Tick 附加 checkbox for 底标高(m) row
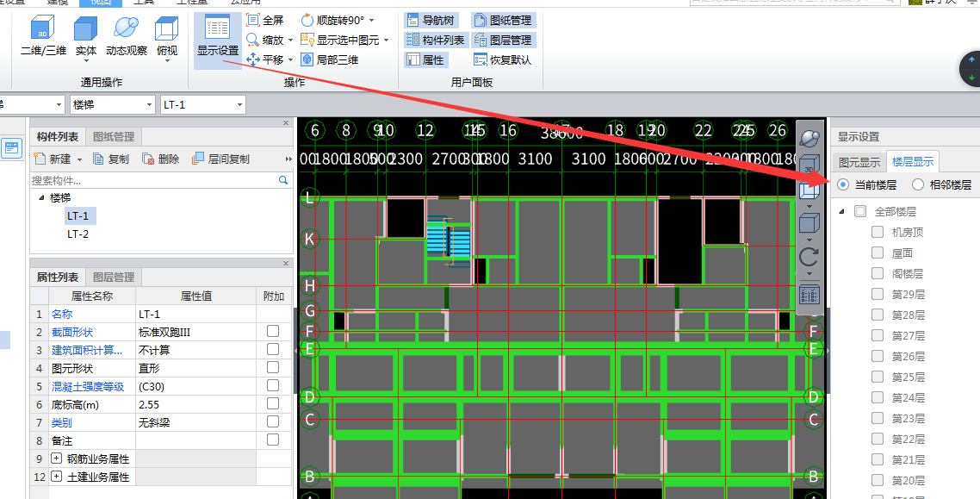The image size is (980, 499). tap(273, 403)
